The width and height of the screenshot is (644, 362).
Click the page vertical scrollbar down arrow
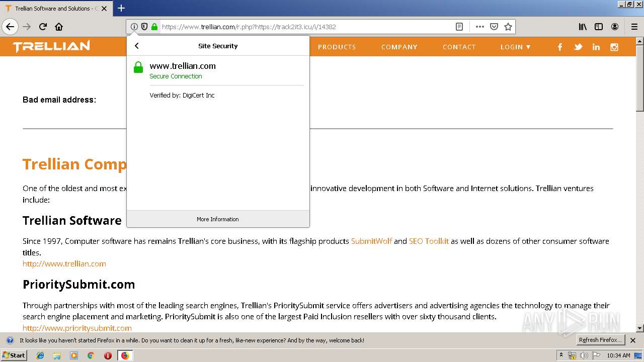tap(640, 328)
